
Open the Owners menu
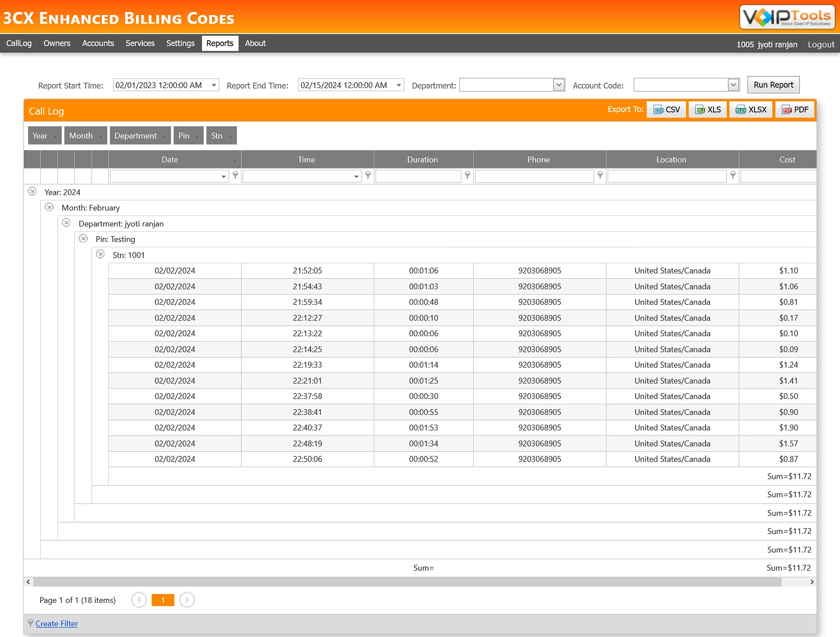(57, 43)
